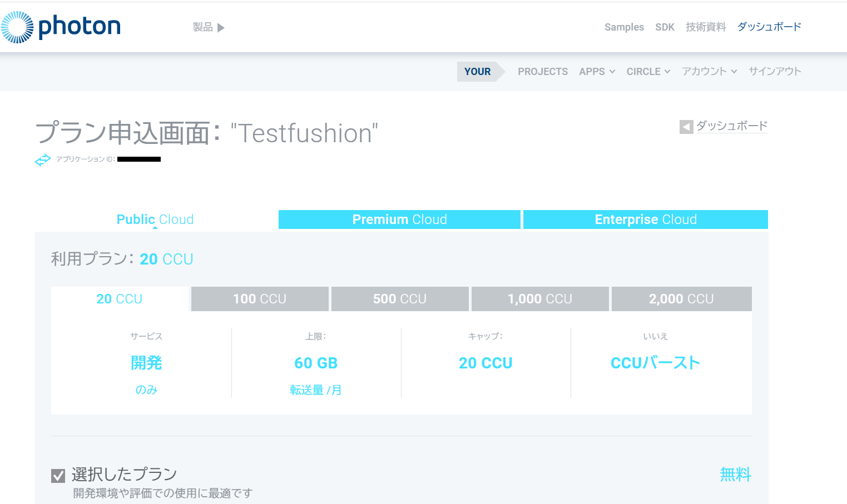Pick the 2,000 CCU plan
The image size is (847, 504).
(681, 299)
